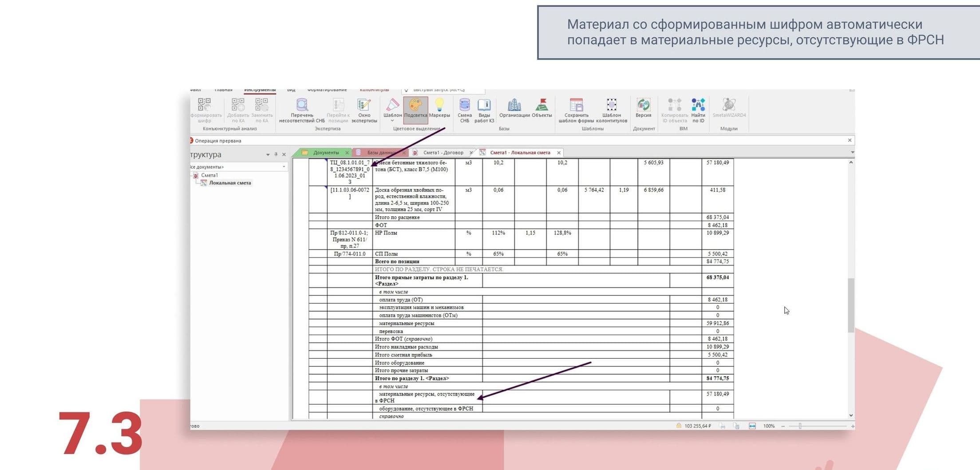Viewport: 980px width, 470px height.
Task: Switch to the Инструменты ribbon tab
Action: coord(260,90)
